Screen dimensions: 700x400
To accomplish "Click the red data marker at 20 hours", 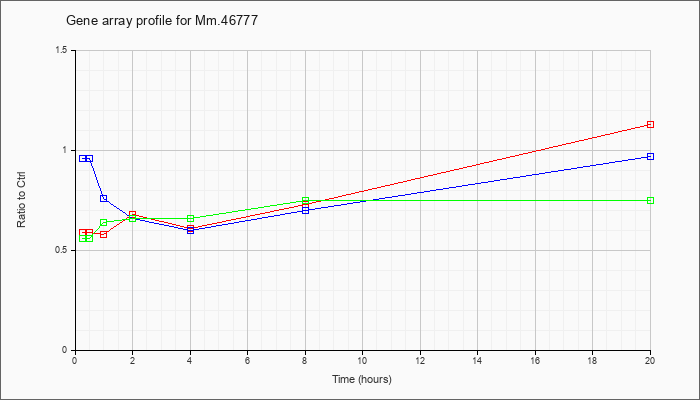I will pyautogui.click(x=650, y=125).
